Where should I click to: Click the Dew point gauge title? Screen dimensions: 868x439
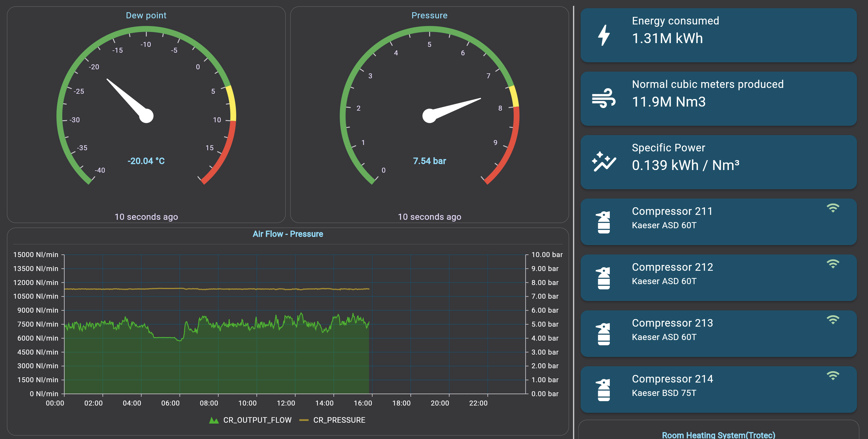pyautogui.click(x=146, y=15)
